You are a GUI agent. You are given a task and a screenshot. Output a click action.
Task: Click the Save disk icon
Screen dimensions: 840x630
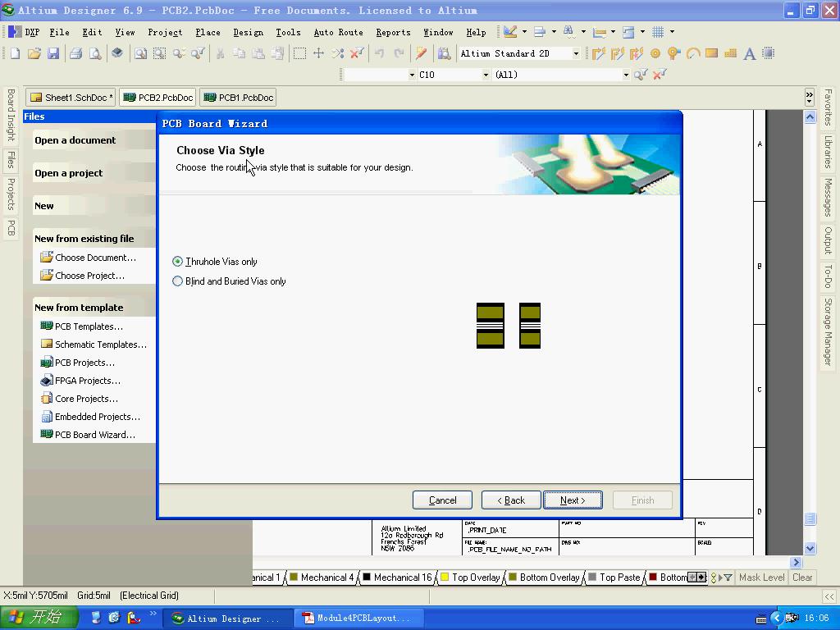[53, 53]
